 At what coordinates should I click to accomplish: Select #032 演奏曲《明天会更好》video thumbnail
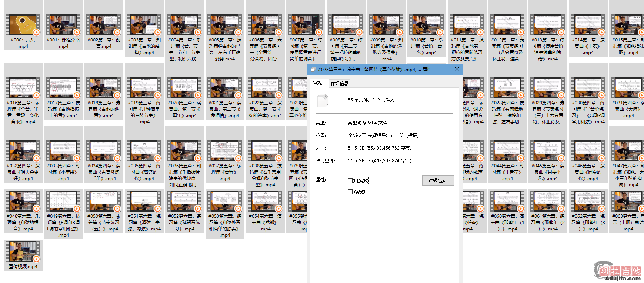(23, 151)
